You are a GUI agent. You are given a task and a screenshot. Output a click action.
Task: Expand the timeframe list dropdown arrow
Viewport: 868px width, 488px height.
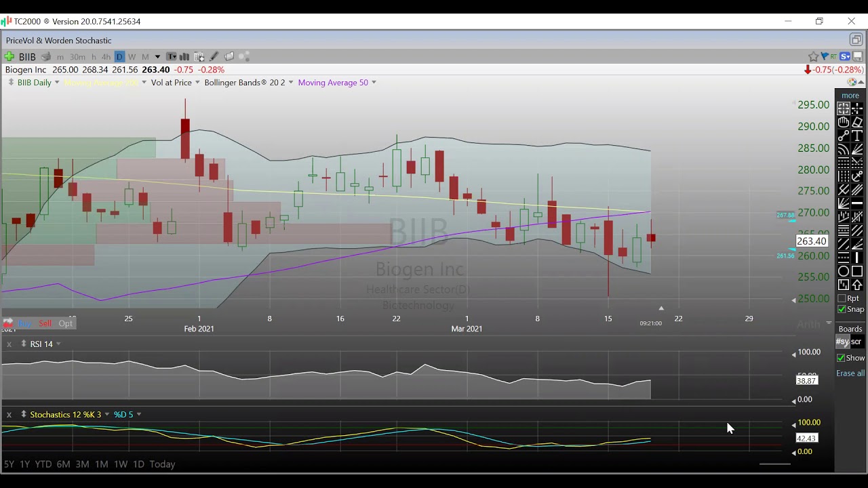pos(157,57)
